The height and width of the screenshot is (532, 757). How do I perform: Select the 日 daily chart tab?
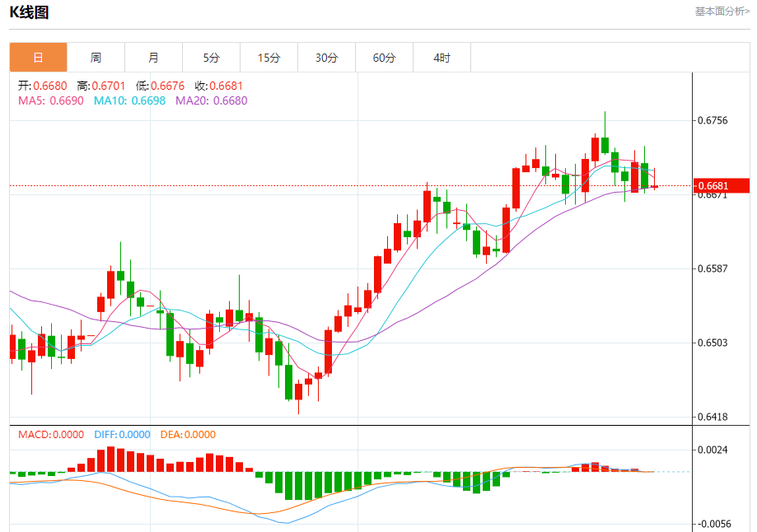coord(38,58)
